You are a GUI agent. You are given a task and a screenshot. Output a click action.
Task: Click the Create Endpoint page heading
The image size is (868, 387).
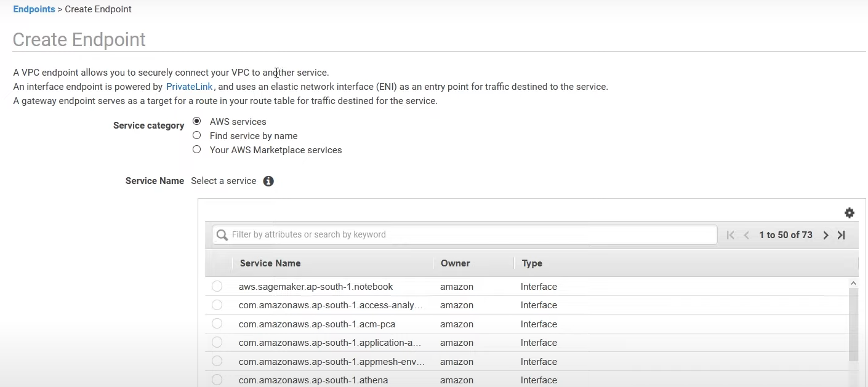pos(79,39)
